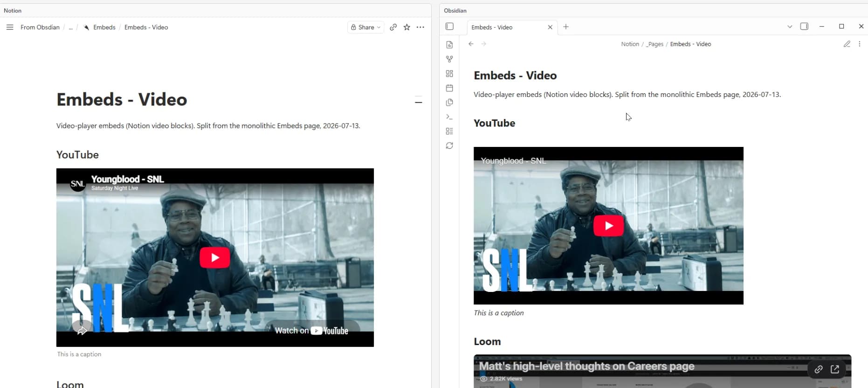Navigate forward arrow in Obsidian
Image resolution: width=868 pixels, height=388 pixels.
tap(484, 44)
